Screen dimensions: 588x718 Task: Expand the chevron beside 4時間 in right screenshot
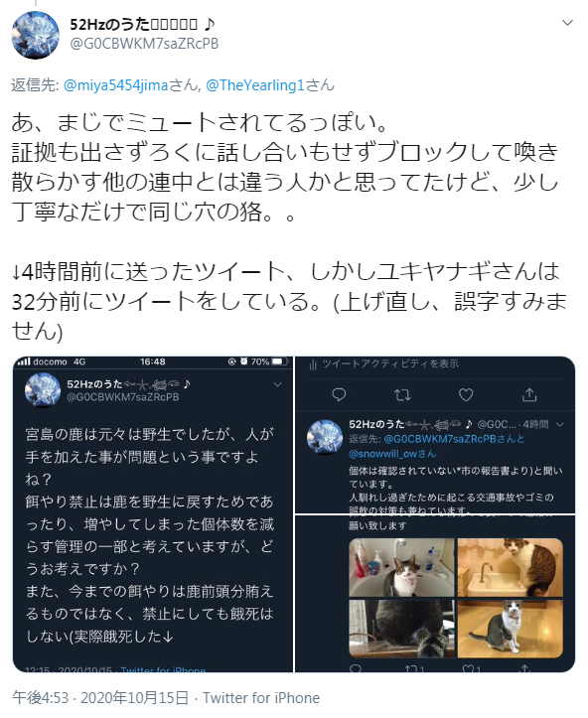559,425
